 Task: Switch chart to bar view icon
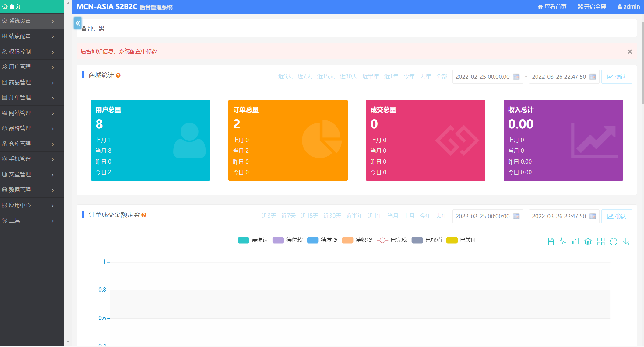[575, 242]
